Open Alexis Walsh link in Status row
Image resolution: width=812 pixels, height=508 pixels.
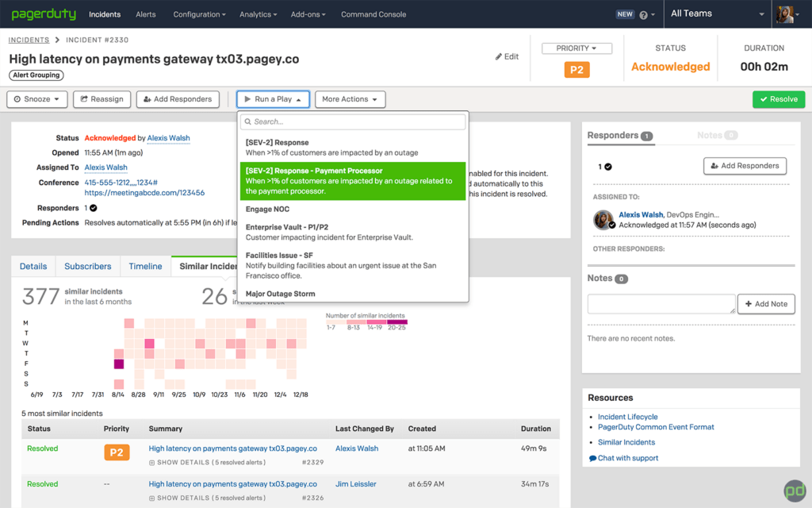point(168,138)
